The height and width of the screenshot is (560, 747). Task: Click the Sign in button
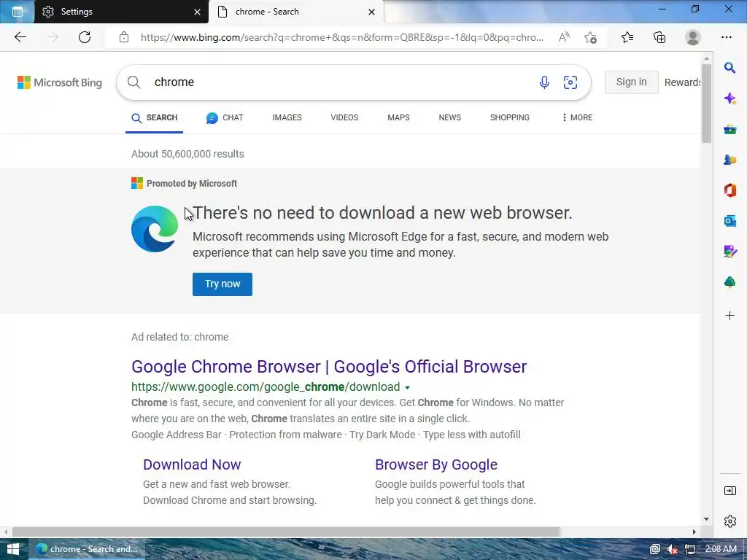[x=631, y=82]
